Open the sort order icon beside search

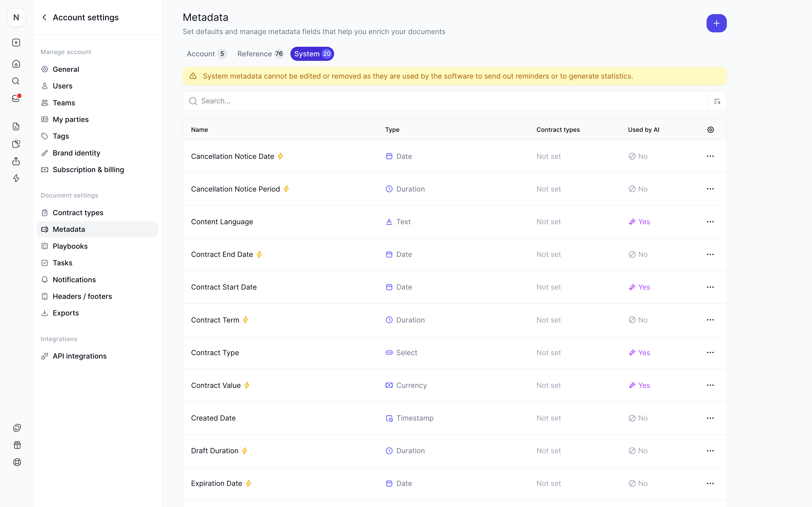717,101
